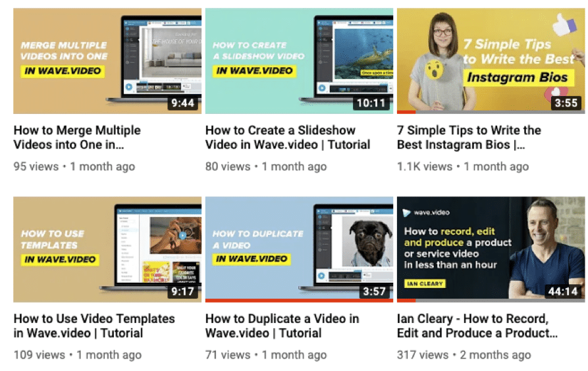Click the red watch-progress bar on Duplicate a Video
The width and height of the screenshot is (588, 371).
(x=299, y=301)
